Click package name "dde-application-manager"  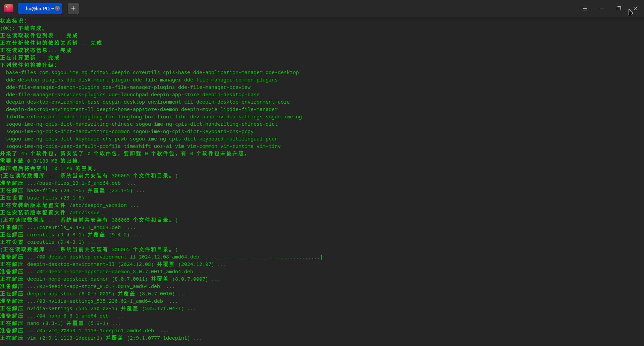[228, 72]
